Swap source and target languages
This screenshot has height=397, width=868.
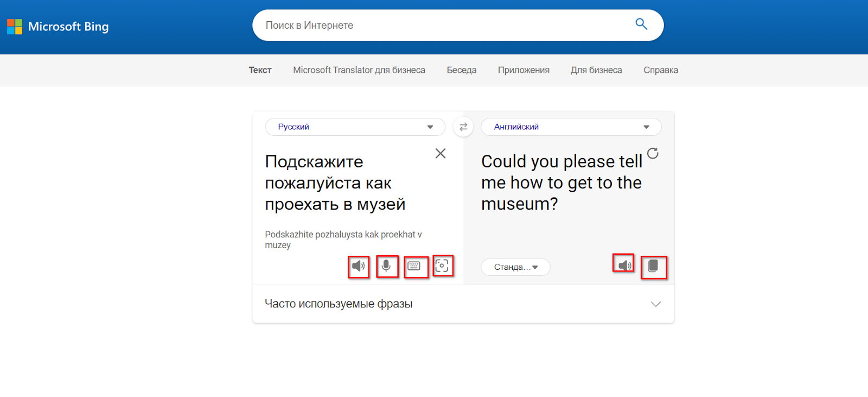[463, 127]
